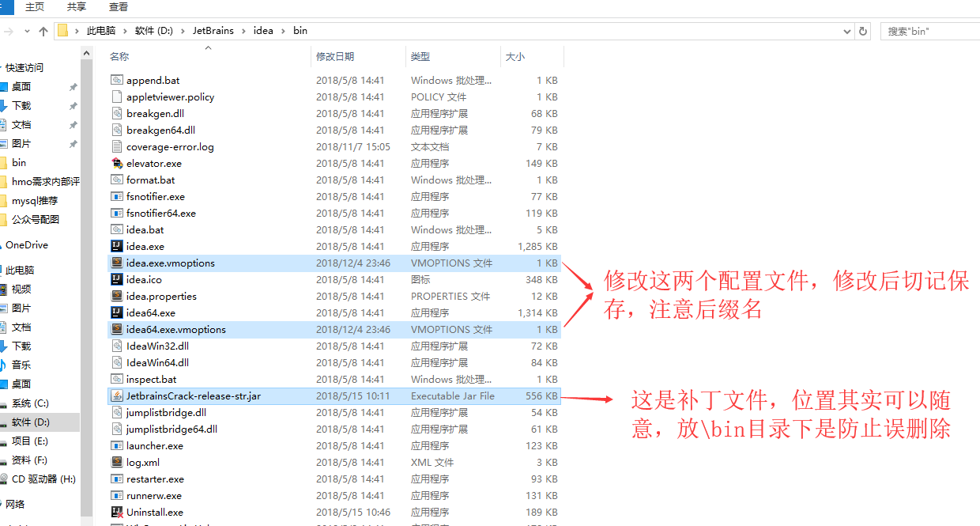This screenshot has width=980, height=526.
Task: Click 软件 (D:) in the address path
Action: pyautogui.click(x=154, y=31)
